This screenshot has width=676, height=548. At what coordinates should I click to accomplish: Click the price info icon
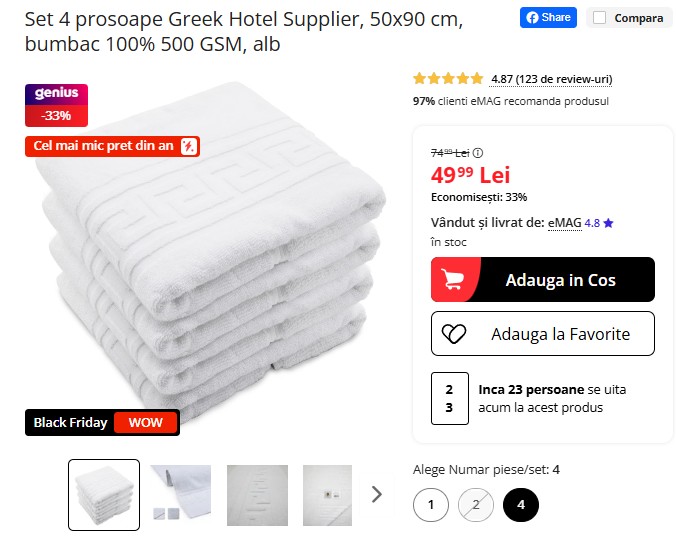477,153
